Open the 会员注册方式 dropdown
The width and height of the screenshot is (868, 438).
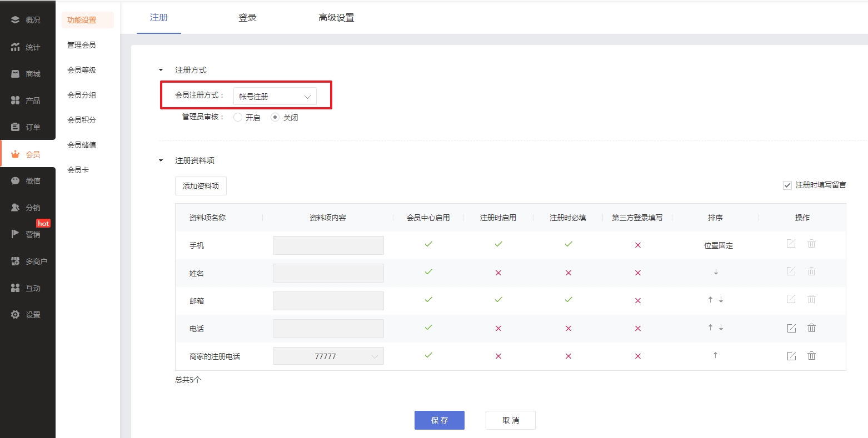coord(275,96)
